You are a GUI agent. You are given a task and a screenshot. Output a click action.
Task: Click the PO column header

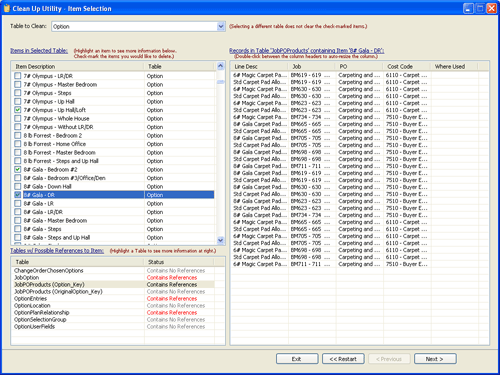click(360, 67)
